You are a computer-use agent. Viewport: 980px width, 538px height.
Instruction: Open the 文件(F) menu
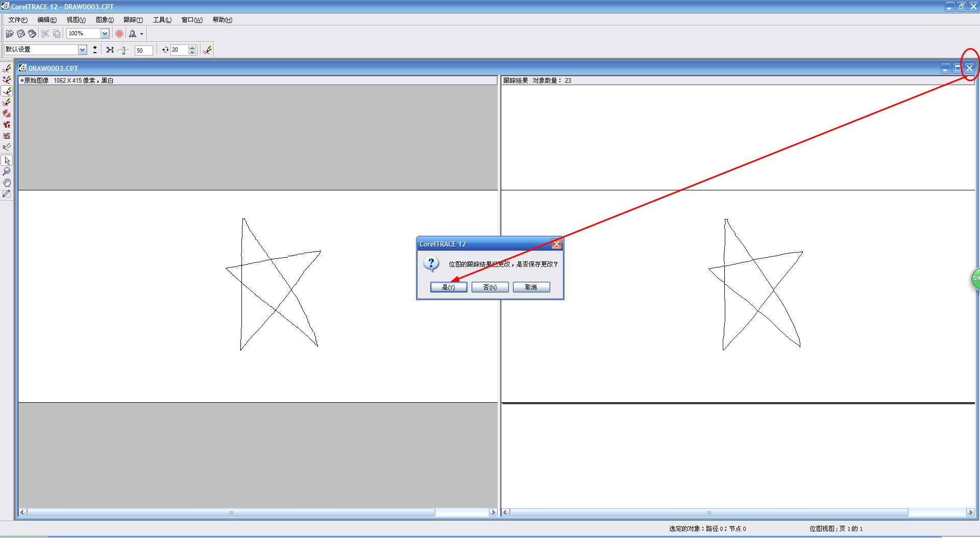pyautogui.click(x=18, y=20)
